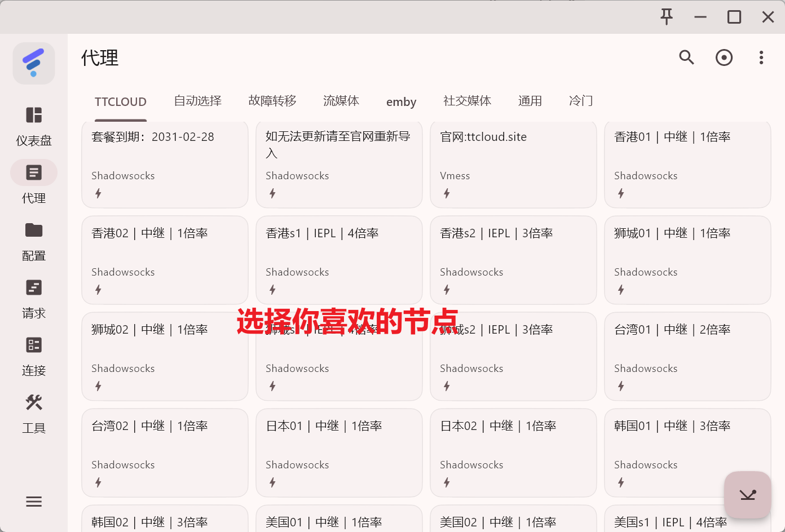Viewport: 785px width, 532px height.
Task: Select the 台湾01 | 中继 | 2倍率 node
Action: [x=687, y=356]
